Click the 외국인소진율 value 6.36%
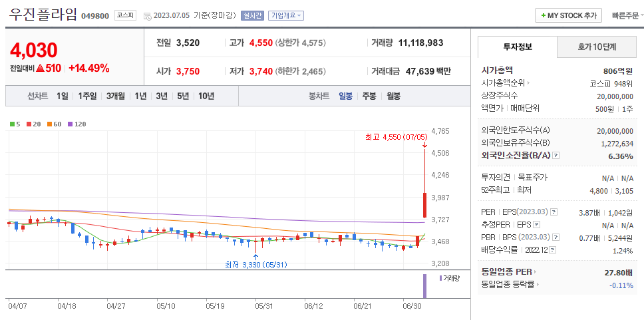Screen dimensions: 644x320 [621, 156]
